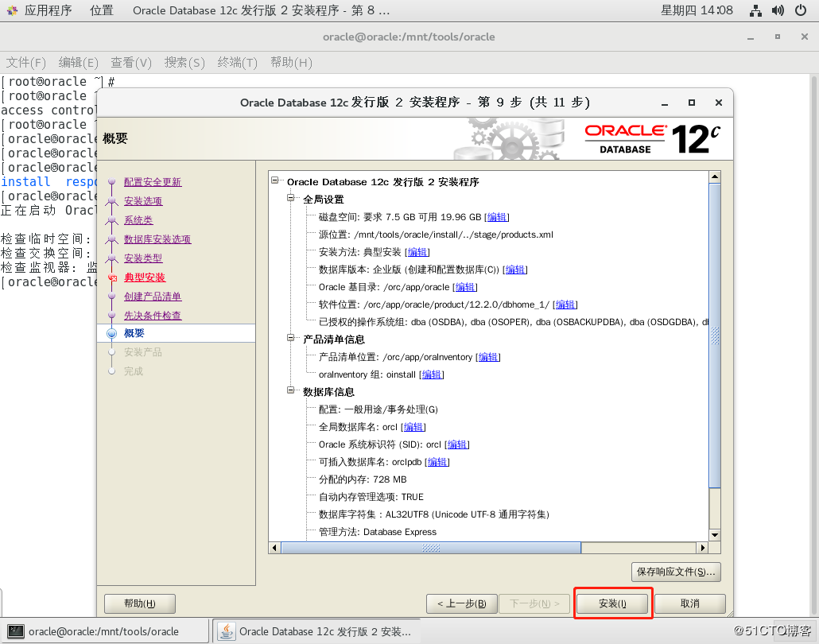Viewport: 819px width, 644px height.
Task: Click the terminal icon in taskbar entry
Action: (16, 631)
